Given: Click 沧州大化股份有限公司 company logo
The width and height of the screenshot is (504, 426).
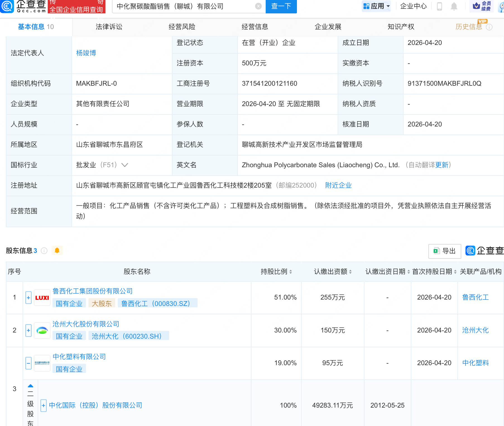Looking at the screenshot, I should (42, 330).
